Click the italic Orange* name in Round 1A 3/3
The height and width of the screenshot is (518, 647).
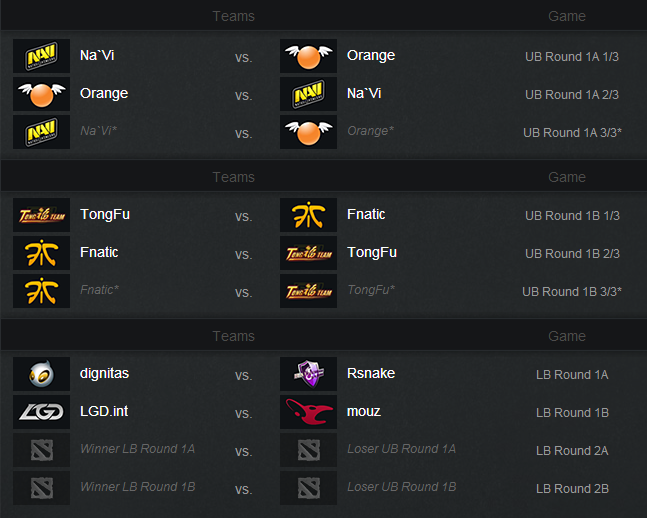(371, 131)
